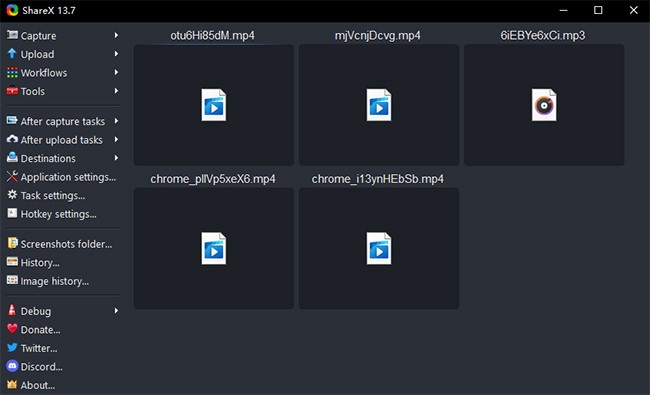Click the About crown icon
The image size is (650, 395).
pos(12,385)
